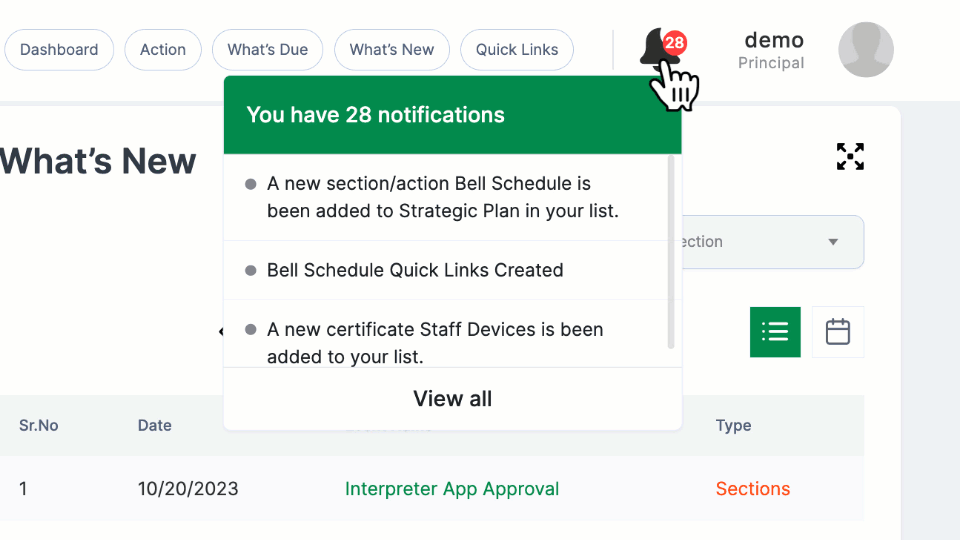The height and width of the screenshot is (540, 960).
Task: Click the notification bell icon
Action: (658, 47)
